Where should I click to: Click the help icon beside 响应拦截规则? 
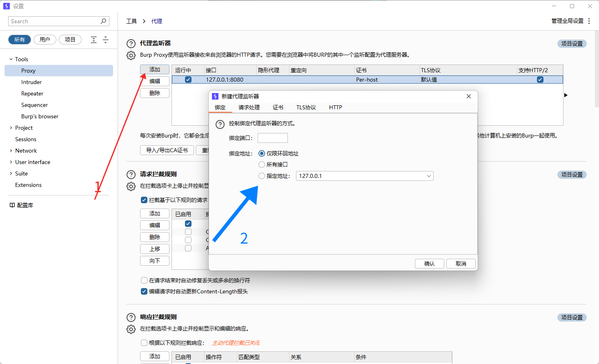tap(131, 317)
